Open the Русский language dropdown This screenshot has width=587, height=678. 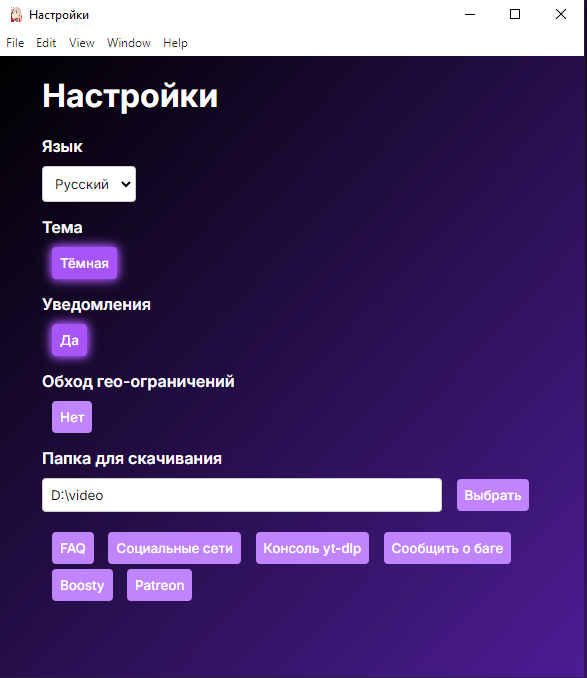(89, 184)
